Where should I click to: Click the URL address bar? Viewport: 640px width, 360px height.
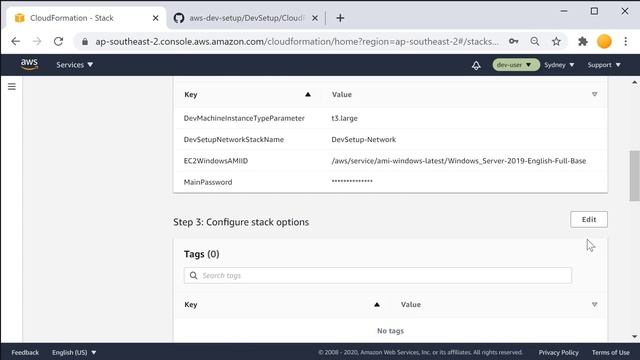pyautogui.click(x=297, y=42)
